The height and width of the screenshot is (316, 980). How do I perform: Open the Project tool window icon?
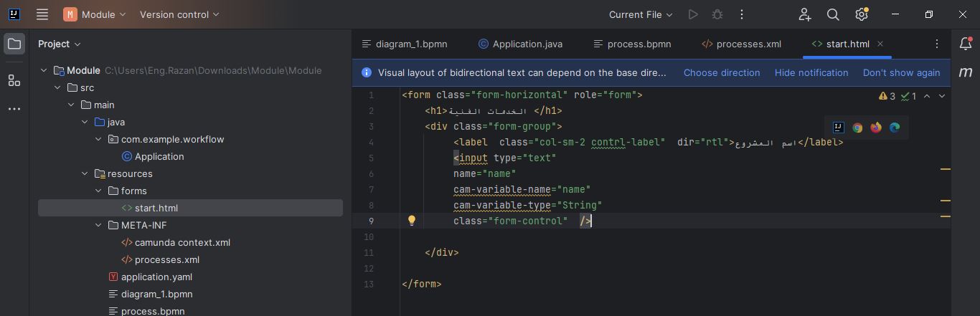pyautogui.click(x=14, y=44)
